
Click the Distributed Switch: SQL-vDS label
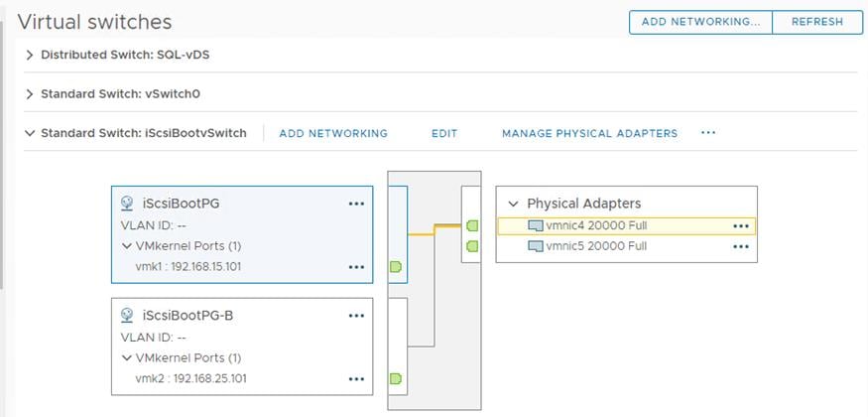125,55
